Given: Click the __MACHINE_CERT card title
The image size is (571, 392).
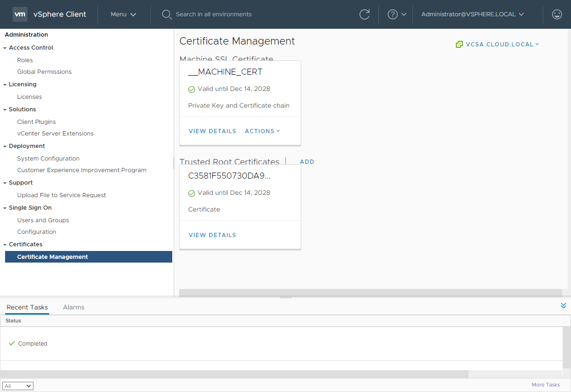Looking at the screenshot, I should 225,72.
